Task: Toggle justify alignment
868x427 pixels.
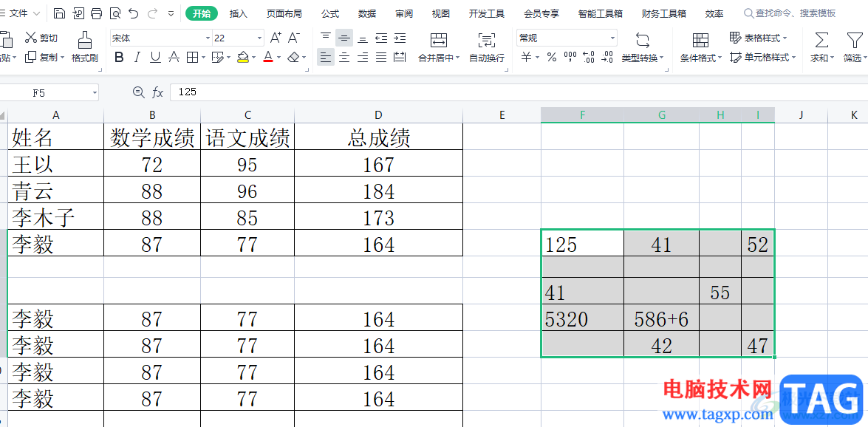Action: tap(381, 56)
